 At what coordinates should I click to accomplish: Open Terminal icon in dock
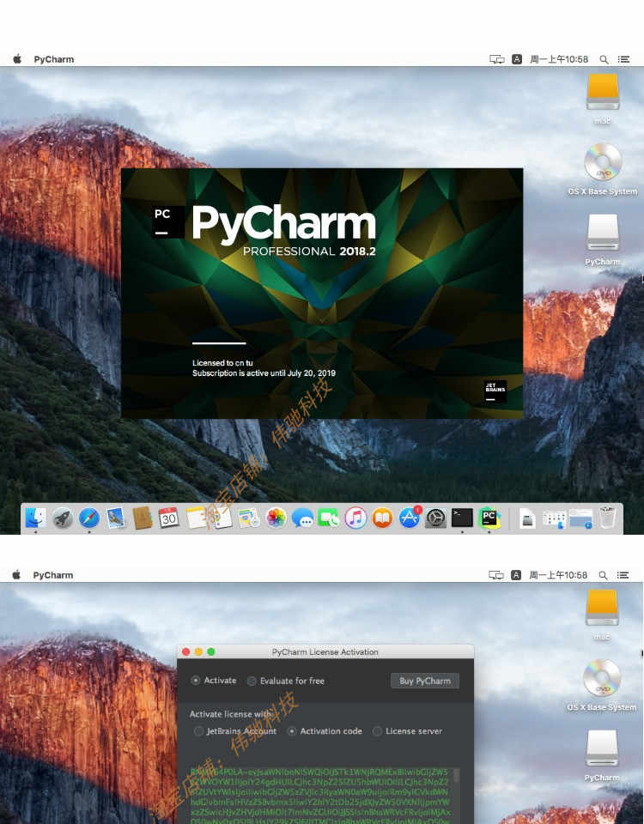click(x=462, y=518)
